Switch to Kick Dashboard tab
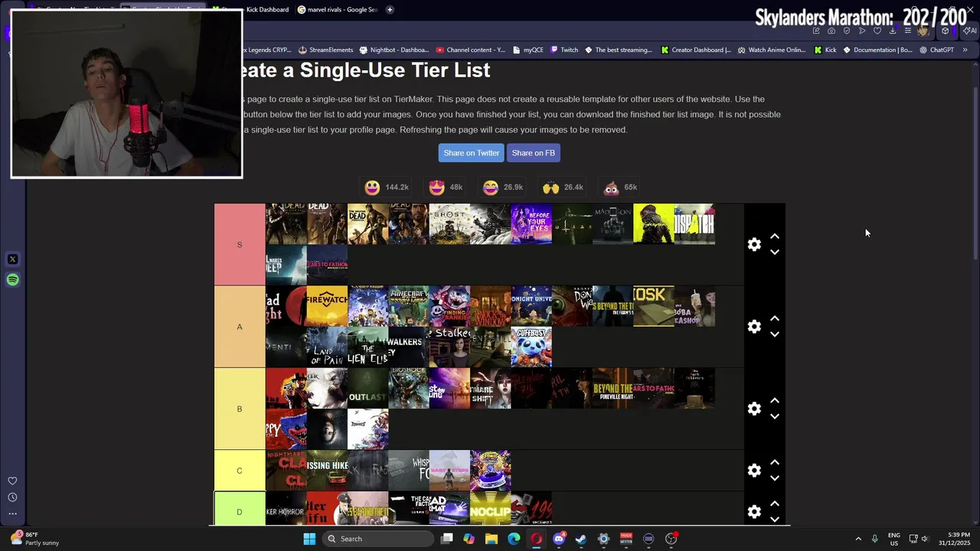Screen dimensions: 980x551 (x=251, y=9)
